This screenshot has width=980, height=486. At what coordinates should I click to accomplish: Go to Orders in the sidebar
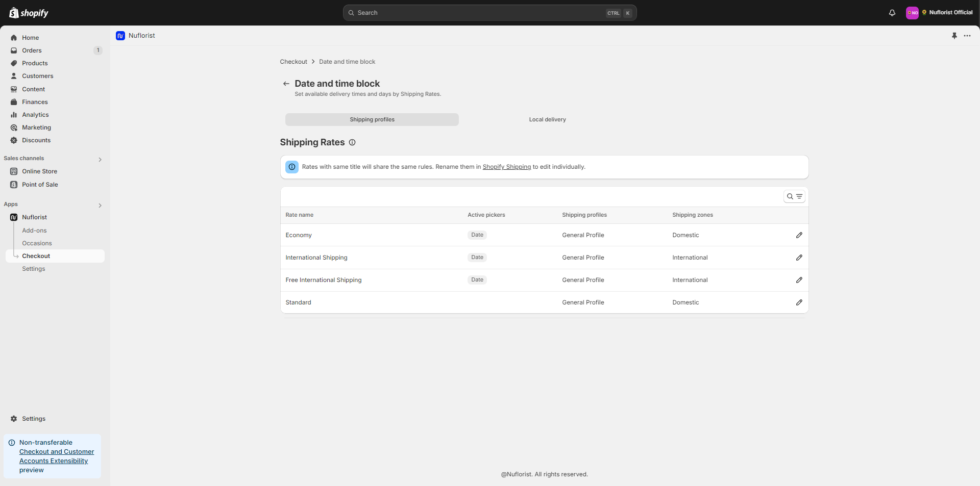tap(32, 50)
